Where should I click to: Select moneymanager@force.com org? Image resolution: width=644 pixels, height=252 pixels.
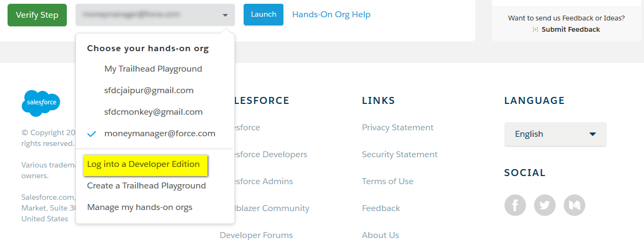click(x=160, y=134)
